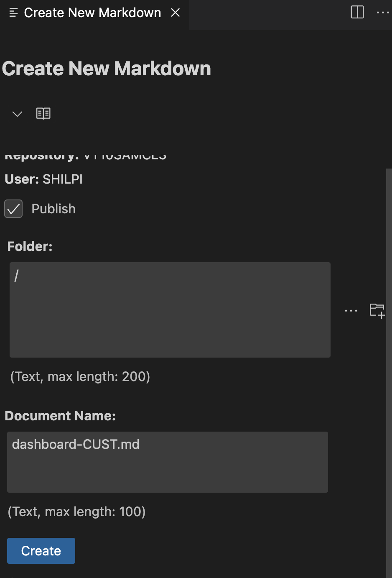Click the open book icon below heading
Image resolution: width=392 pixels, height=578 pixels.
(43, 113)
